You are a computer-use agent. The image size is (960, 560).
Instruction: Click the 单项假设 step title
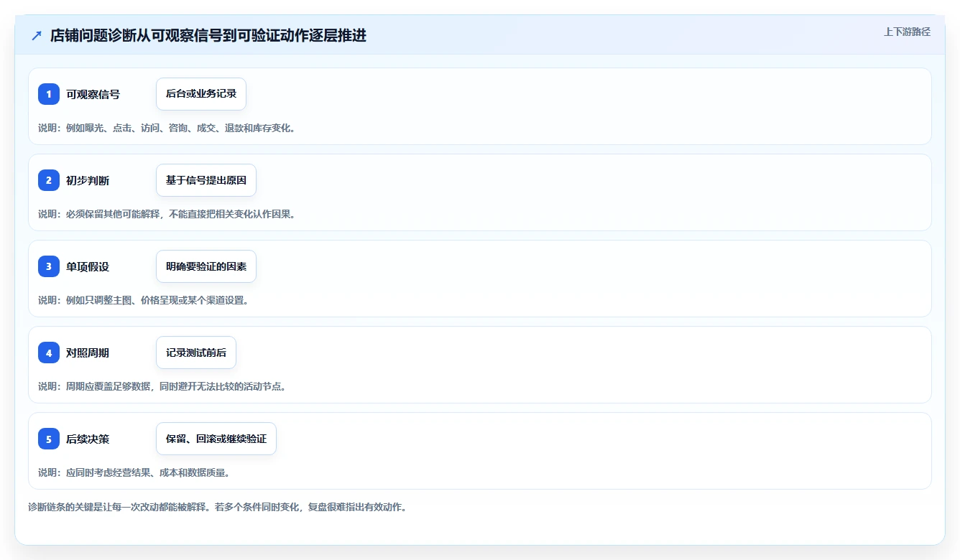click(88, 266)
